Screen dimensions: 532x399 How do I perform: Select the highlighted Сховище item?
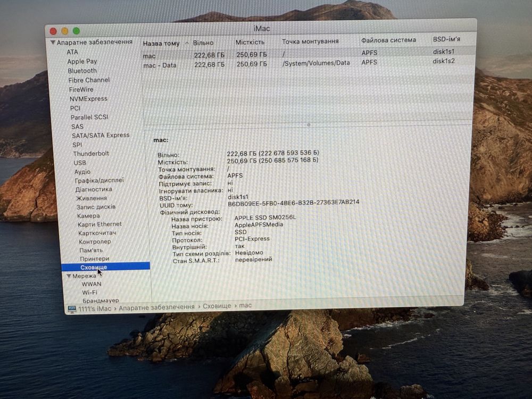(x=105, y=267)
